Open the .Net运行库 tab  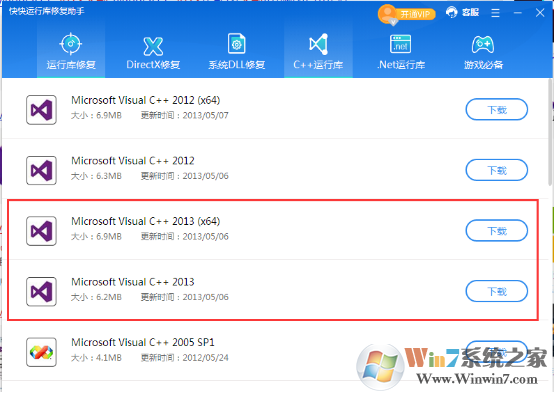coord(401,52)
